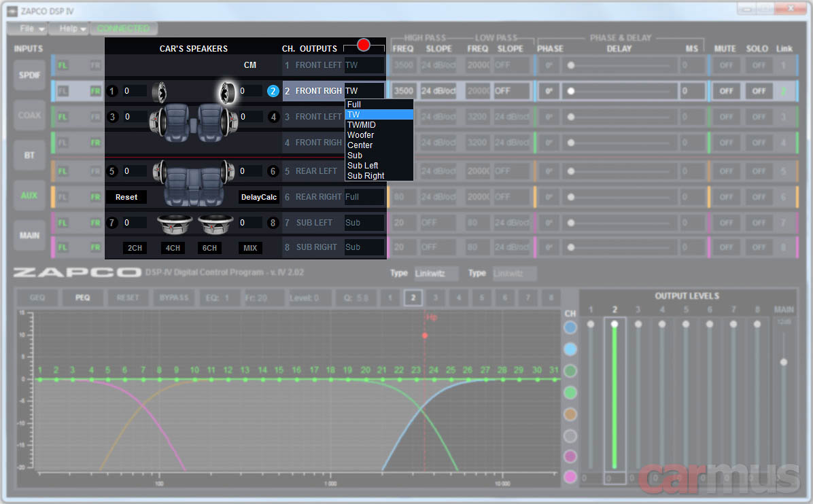Click the left subwoofer icon
813x504 pixels.
pos(175,223)
